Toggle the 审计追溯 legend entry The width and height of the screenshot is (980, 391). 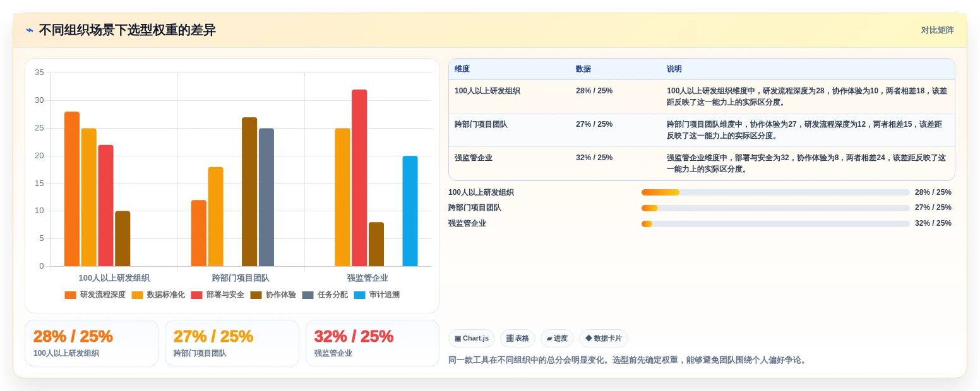[377, 295]
